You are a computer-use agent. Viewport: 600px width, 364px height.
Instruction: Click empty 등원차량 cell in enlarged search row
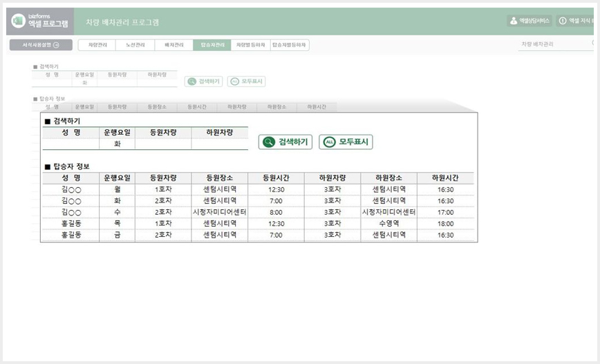(163, 144)
